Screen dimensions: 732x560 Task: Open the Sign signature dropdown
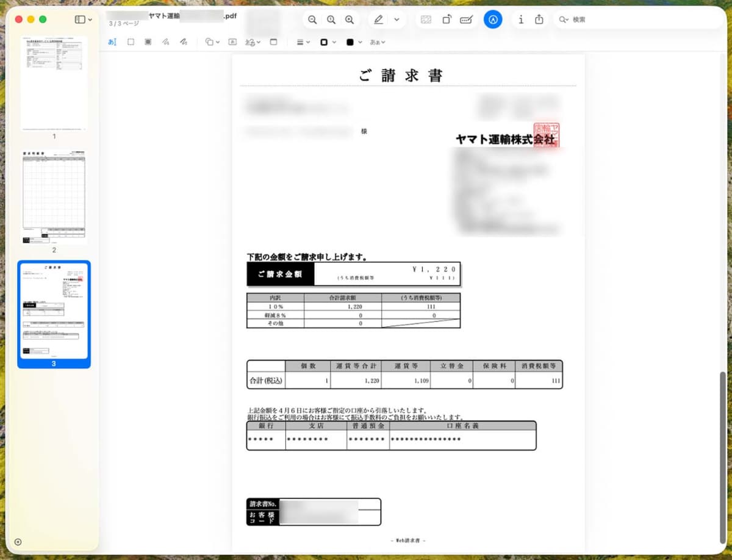(x=253, y=42)
